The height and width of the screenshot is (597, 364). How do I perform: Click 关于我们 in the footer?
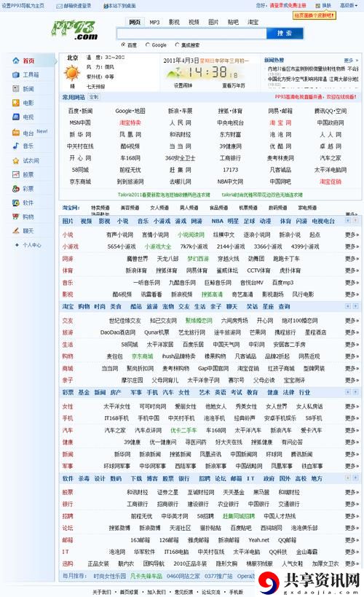[x=101, y=592]
